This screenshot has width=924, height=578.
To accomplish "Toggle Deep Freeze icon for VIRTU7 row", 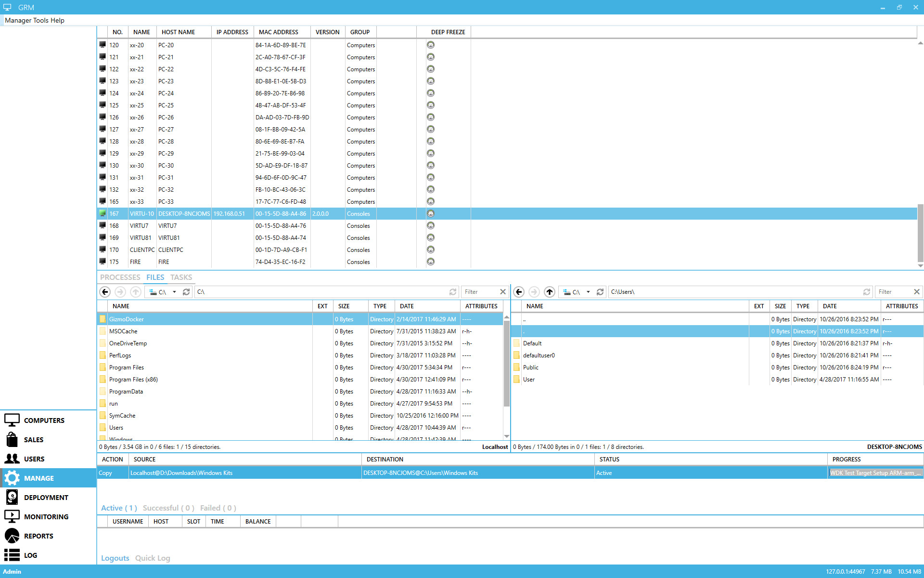I will [x=431, y=225].
